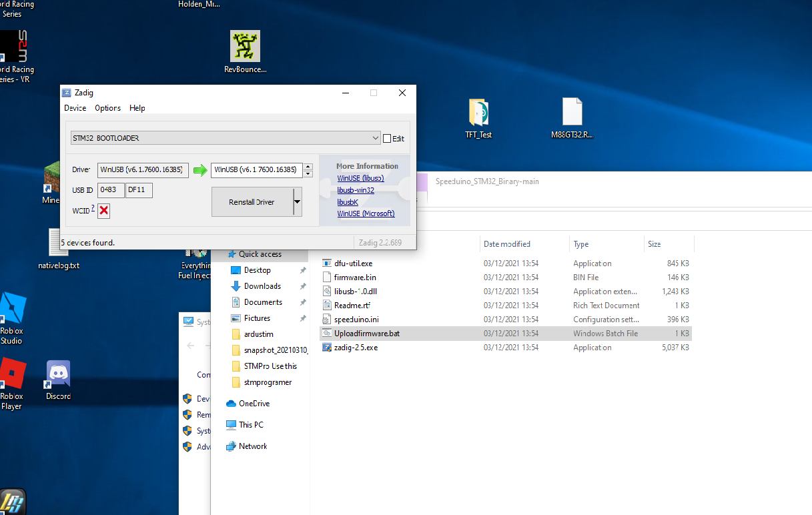
Task: Open the libusbK link
Action: pos(348,202)
